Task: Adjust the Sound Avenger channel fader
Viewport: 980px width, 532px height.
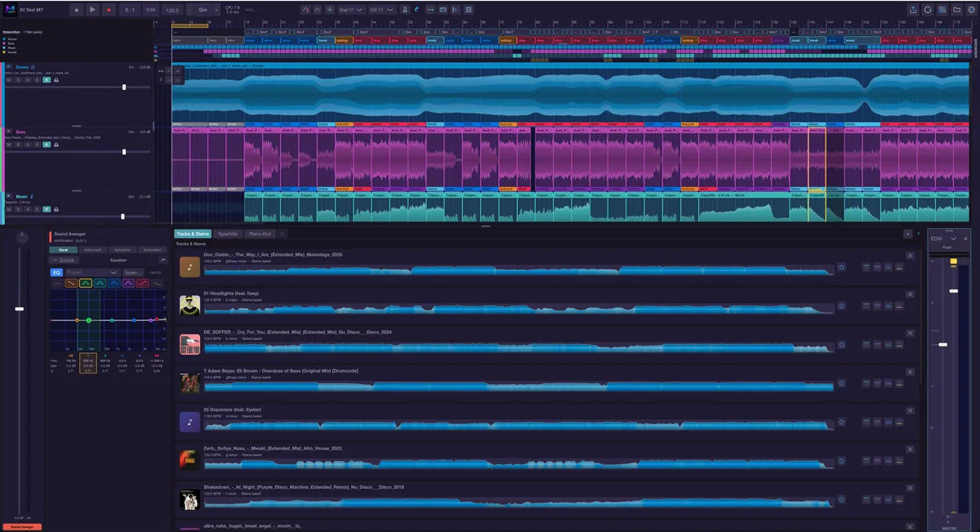Action: pyautogui.click(x=20, y=309)
